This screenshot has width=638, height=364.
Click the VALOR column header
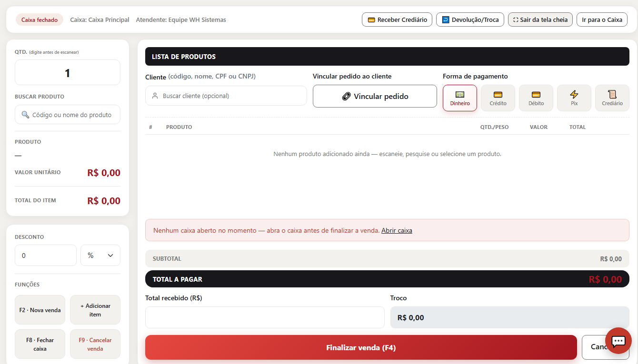pos(538,127)
